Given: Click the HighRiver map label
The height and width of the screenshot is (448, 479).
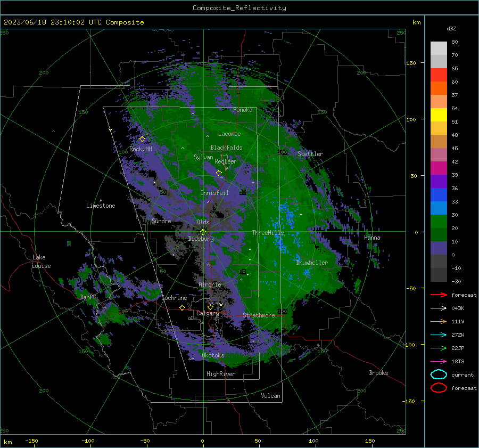Looking at the screenshot, I should [x=221, y=374].
